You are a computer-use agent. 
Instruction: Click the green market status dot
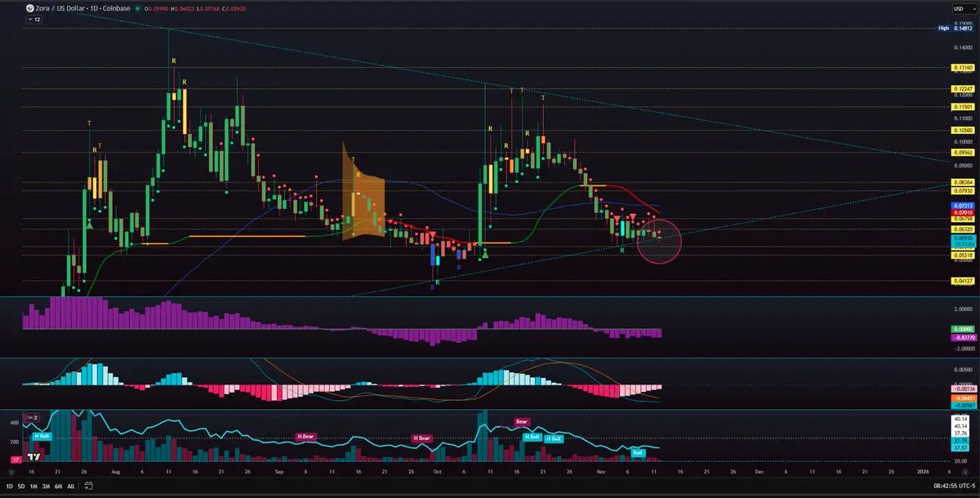pos(136,8)
